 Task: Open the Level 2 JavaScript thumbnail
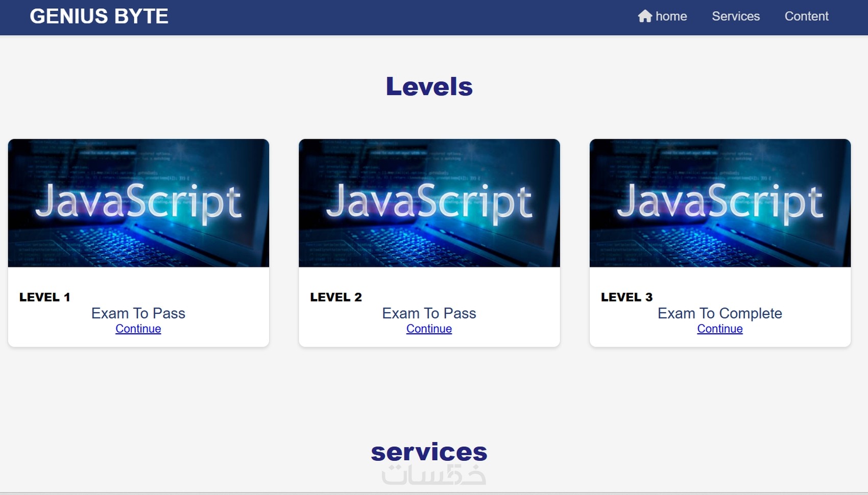429,203
